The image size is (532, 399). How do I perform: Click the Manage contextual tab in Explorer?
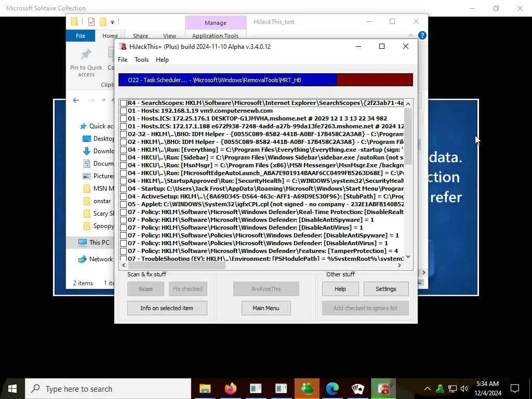pos(216,23)
